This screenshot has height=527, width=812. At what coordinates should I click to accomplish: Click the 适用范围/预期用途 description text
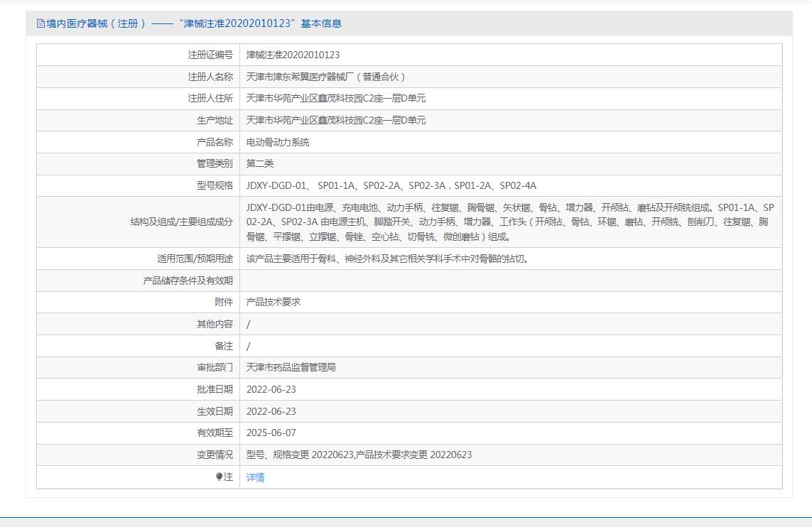coord(387,259)
